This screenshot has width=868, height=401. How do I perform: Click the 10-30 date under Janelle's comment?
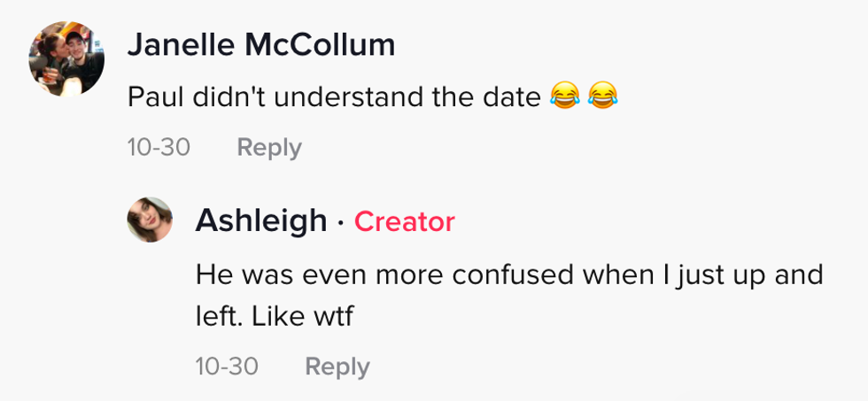point(159,147)
